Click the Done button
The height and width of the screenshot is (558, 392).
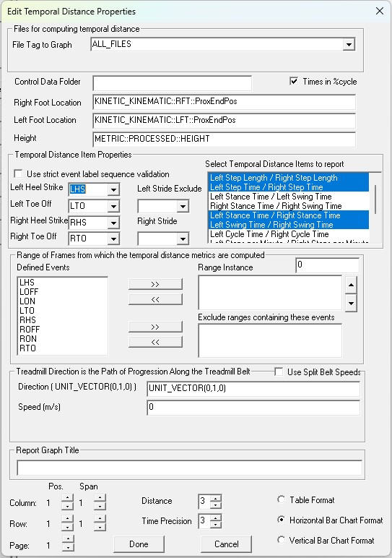[x=139, y=544]
